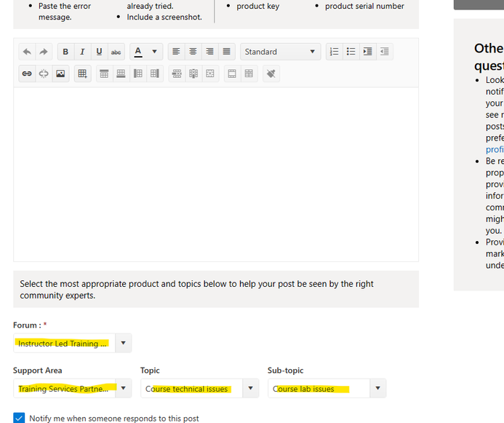Toggle strikethrough formatting

pos(116,52)
